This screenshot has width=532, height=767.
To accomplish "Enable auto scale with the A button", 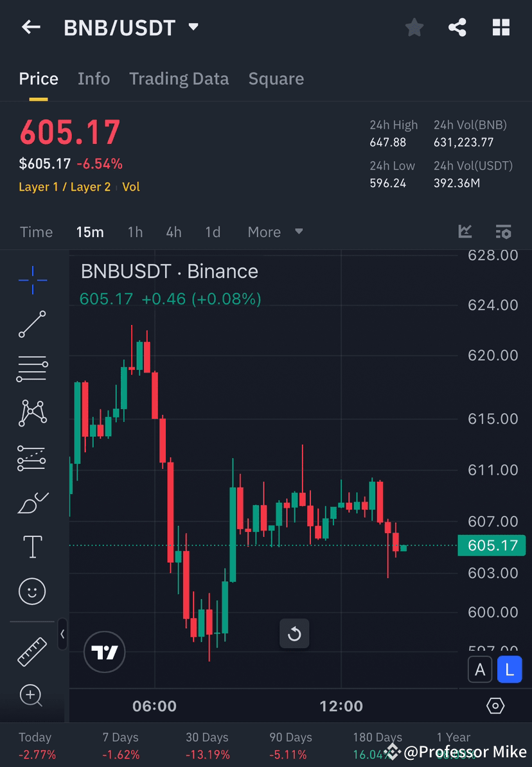I will [x=480, y=669].
